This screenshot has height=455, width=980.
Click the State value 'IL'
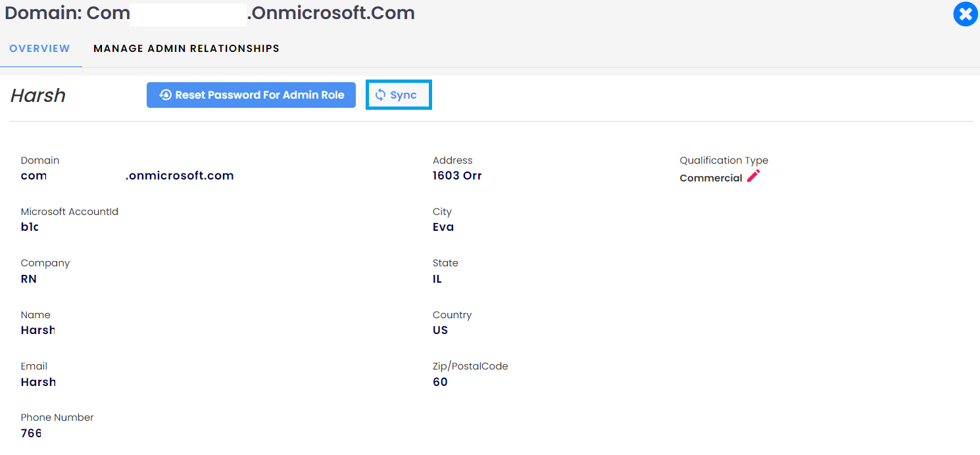(437, 279)
